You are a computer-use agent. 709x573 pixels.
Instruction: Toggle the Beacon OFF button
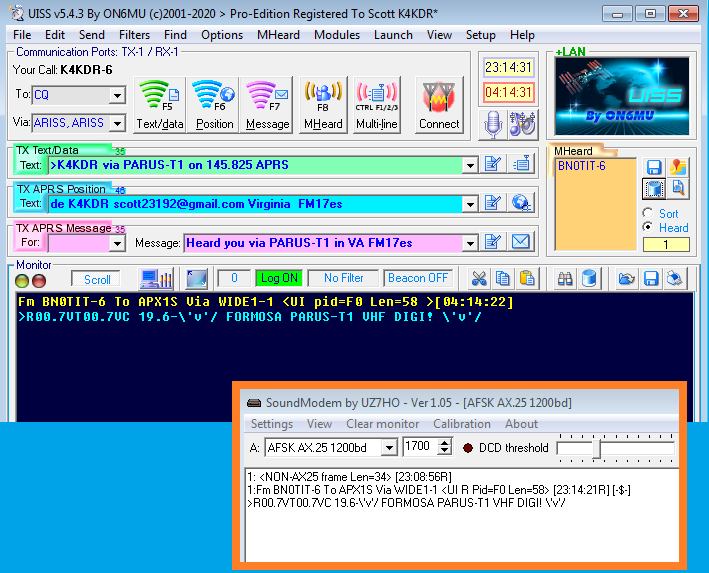[x=418, y=278]
